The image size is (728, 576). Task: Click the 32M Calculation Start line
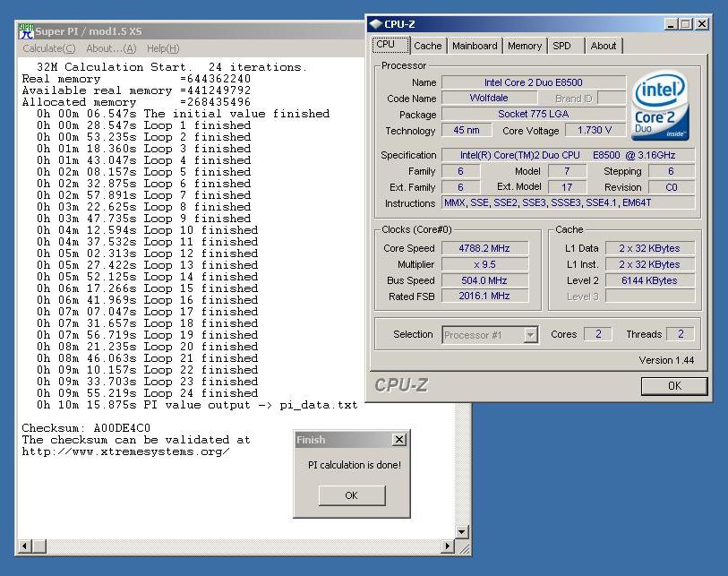click(172, 67)
